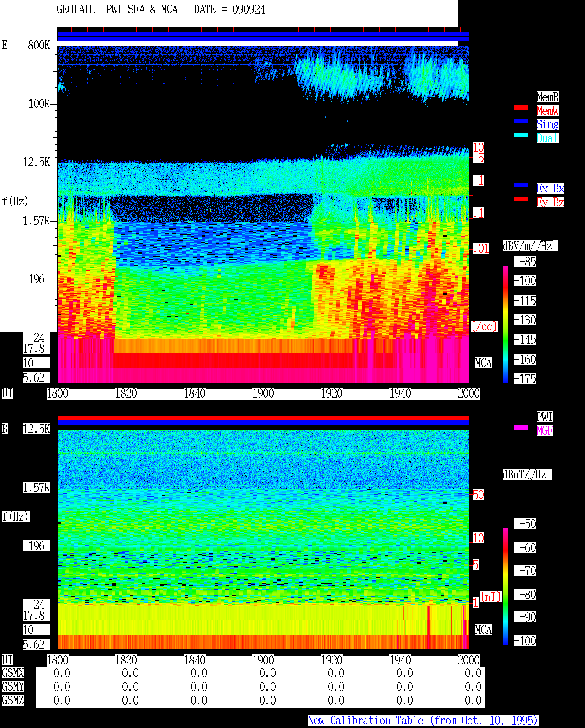Image resolution: width=585 pixels, height=728 pixels.
Task: Select the MGF legend label
Action: pyautogui.click(x=545, y=430)
